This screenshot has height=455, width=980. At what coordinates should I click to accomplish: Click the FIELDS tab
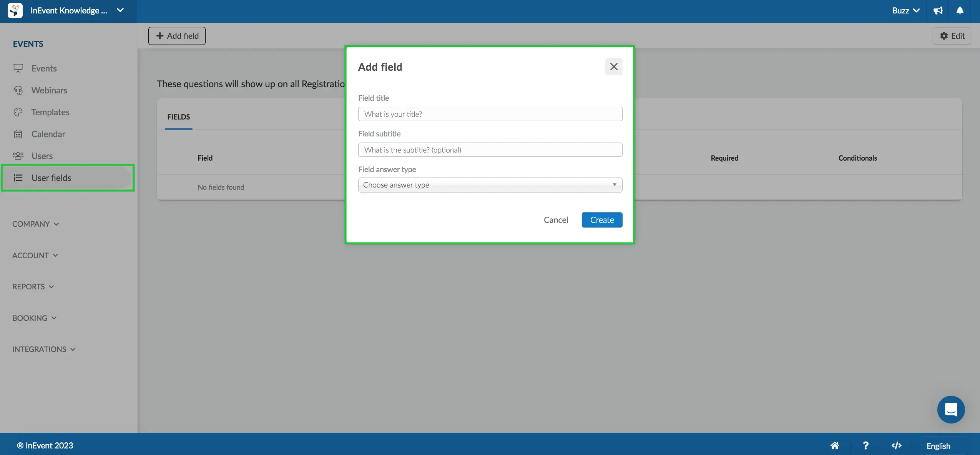coord(178,116)
